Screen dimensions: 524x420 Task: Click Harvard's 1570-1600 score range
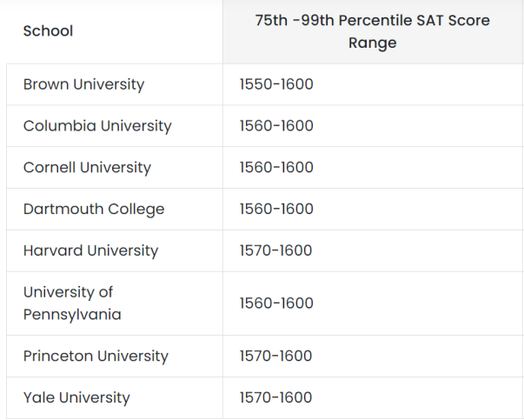tap(275, 250)
